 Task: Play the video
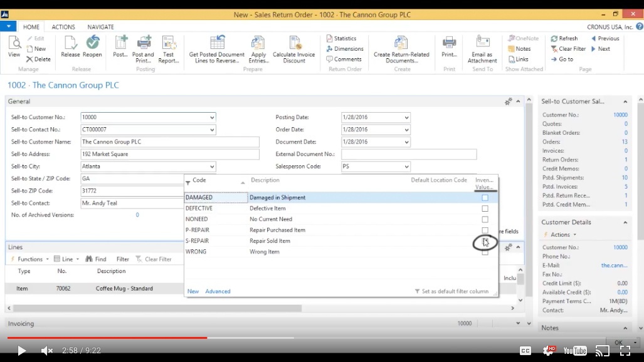(x=21, y=351)
